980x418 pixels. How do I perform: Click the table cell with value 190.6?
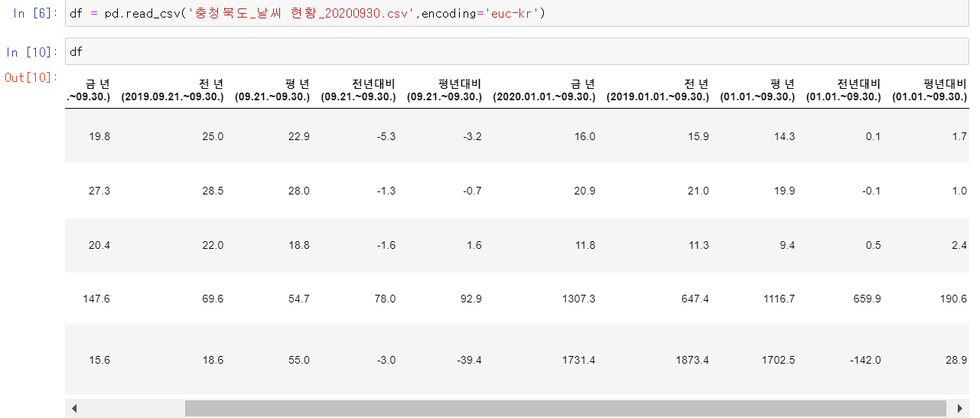point(952,299)
